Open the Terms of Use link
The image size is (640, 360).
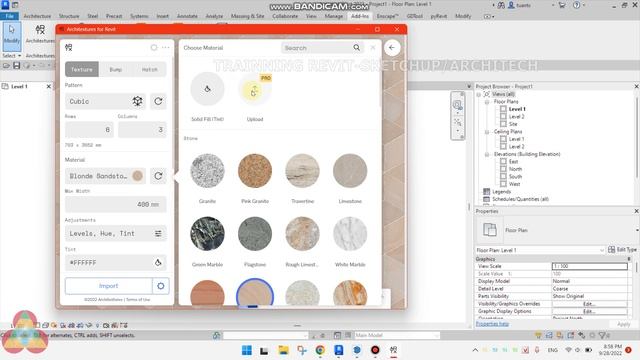tap(138, 300)
